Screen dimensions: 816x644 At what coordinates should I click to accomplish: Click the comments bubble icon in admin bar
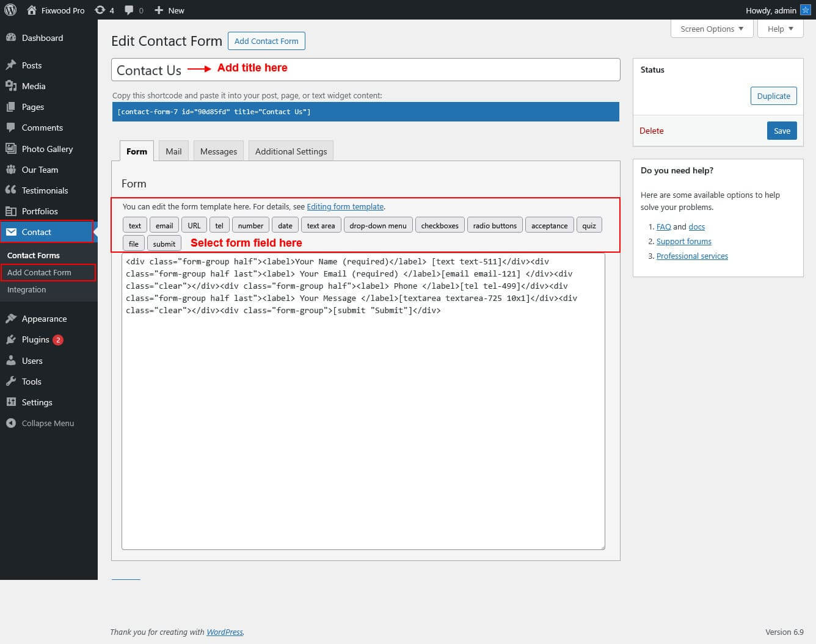[129, 10]
